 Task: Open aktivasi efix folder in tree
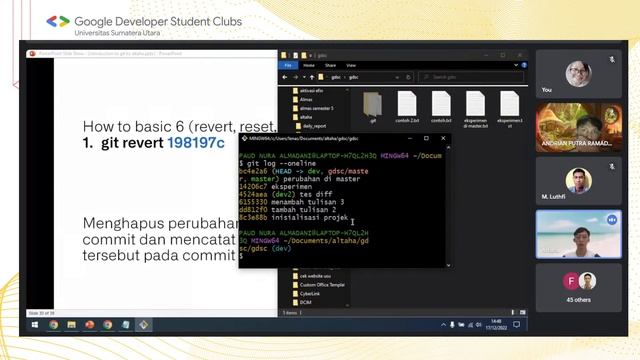pos(308,91)
